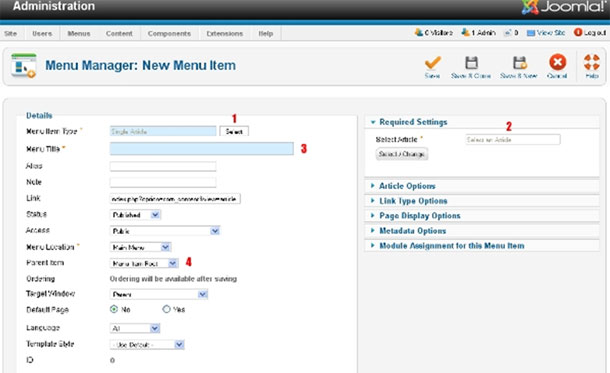Screen dimensions: 610x373
Task: Click the red Cancel icon
Action: tap(557, 62)
